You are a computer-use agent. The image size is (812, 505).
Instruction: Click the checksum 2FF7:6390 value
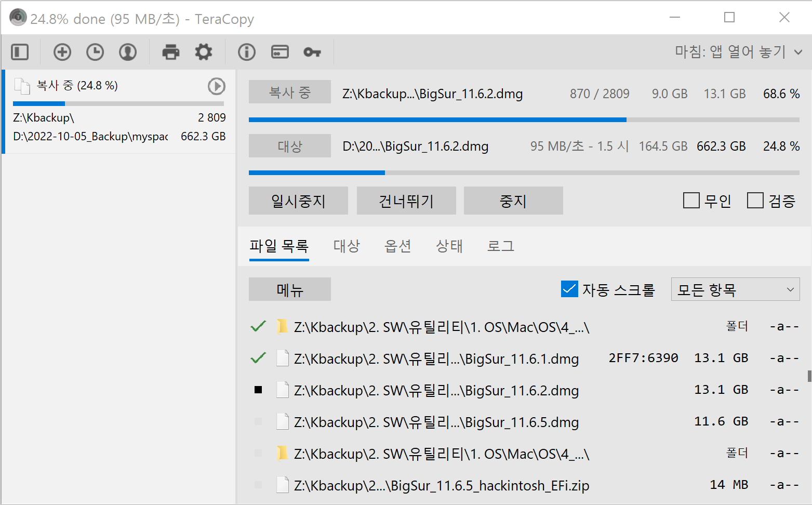coord(643,358)
